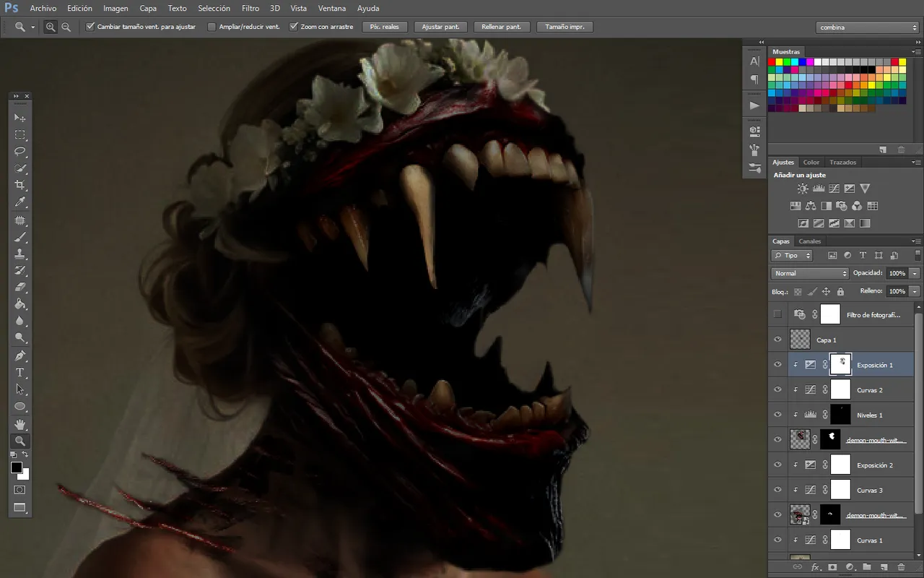Select the Move tool

click(20, 118)
